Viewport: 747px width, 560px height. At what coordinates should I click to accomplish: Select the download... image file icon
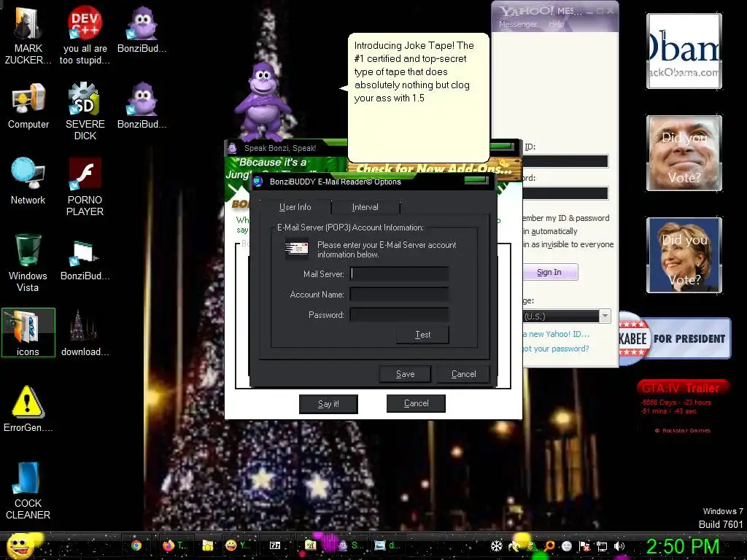pyautogui.click(x=85, y=332)
